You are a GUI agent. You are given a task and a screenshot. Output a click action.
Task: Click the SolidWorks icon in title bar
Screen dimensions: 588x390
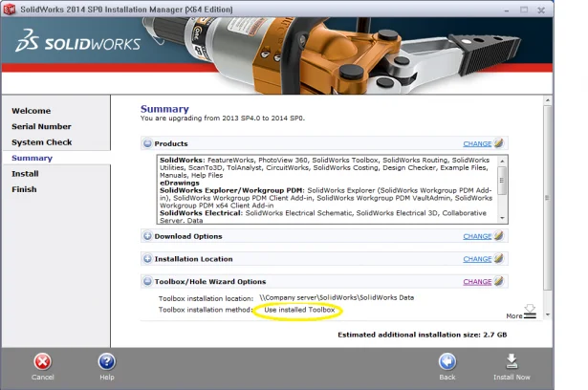(x=9, y=8)
